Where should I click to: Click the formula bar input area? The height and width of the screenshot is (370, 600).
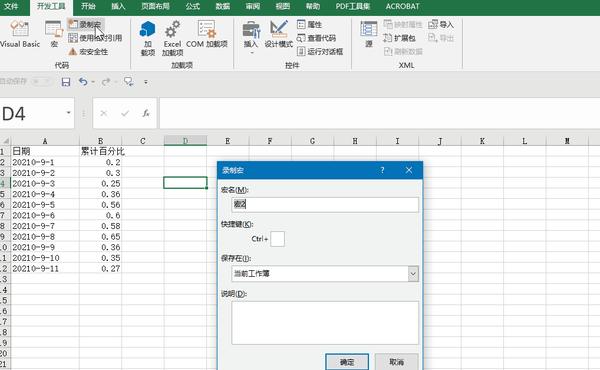pos(379,113)
